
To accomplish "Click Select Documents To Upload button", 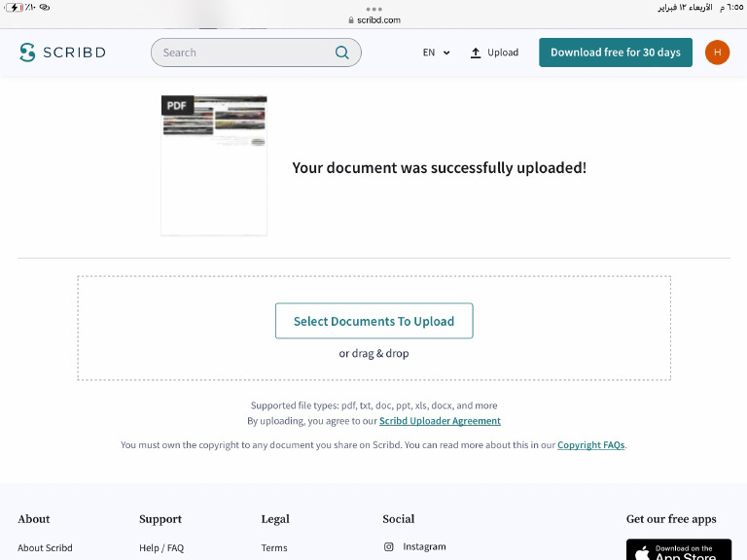I will click(373, 321).
